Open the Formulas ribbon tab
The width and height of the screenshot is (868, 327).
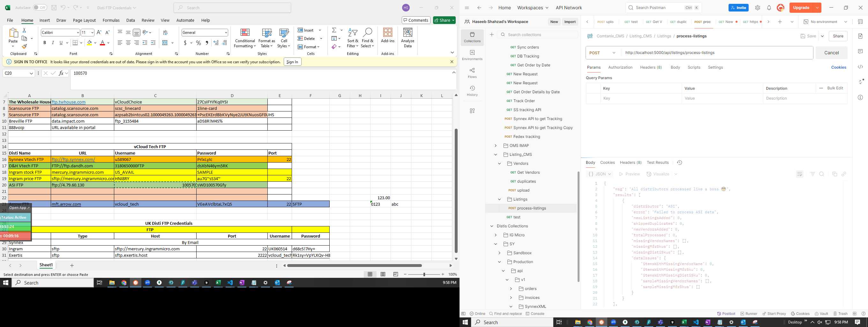point(111,20)
